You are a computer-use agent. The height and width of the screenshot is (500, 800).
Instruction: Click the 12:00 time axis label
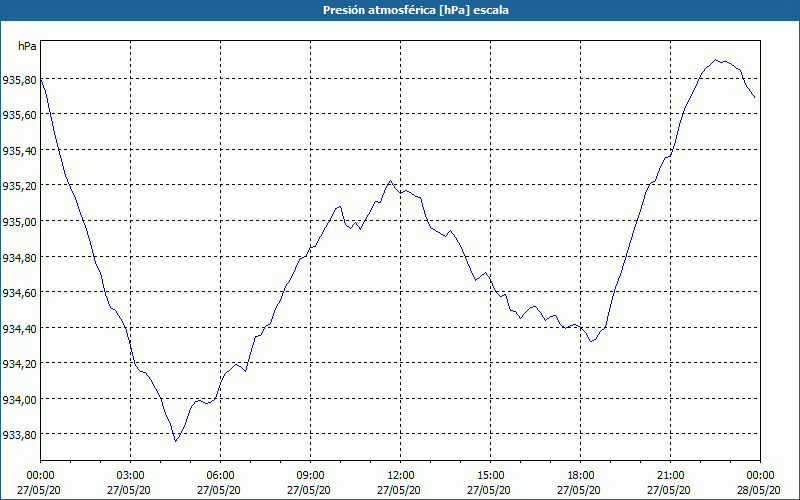401,476
